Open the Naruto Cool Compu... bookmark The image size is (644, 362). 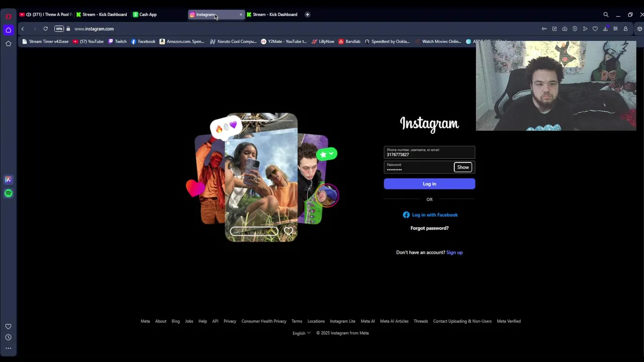[233, 42]
